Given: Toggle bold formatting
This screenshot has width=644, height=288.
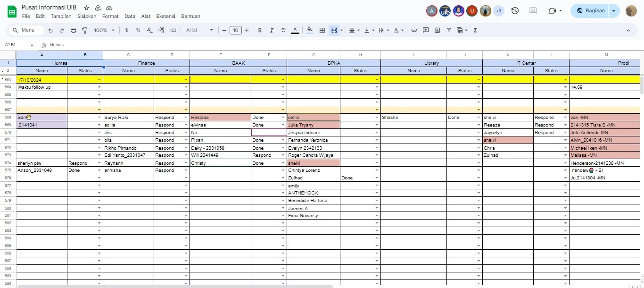Looking at the screenshot, I should click(x=260, y=30).
